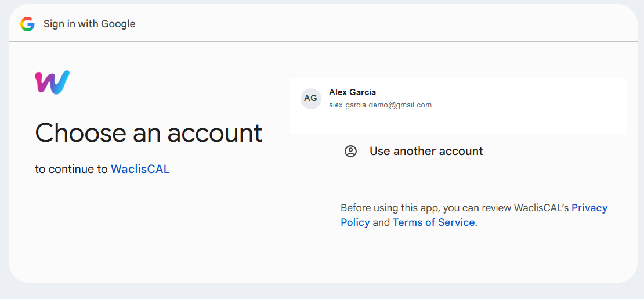Click the Google logo in the header
The height and width of the screenshot is (299, 644).
(27, 24)
